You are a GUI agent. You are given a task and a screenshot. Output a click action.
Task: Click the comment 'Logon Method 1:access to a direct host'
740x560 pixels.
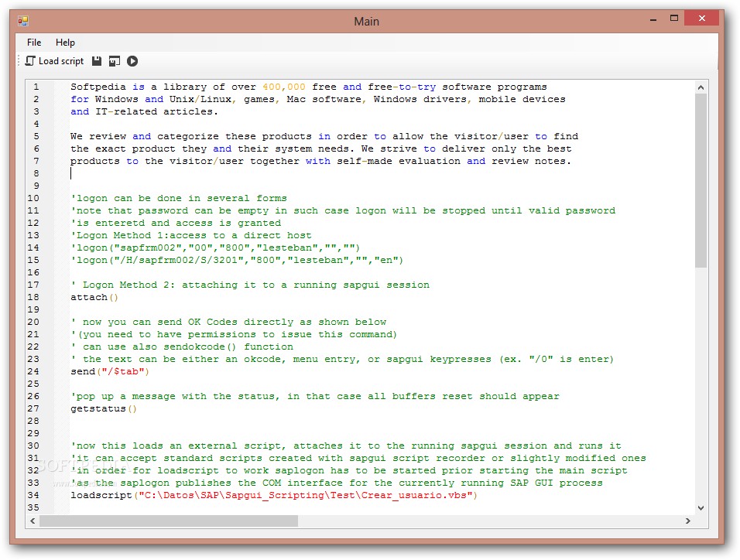tap(191, 235)
